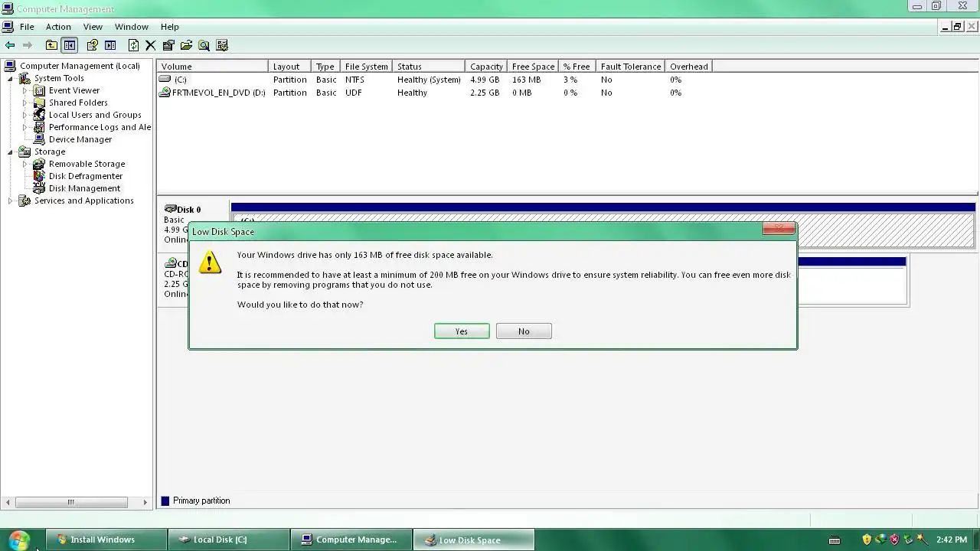Screen dimensions: 980x551
Task: Select the (C:) volume row
Action: [x=434, y=80]
